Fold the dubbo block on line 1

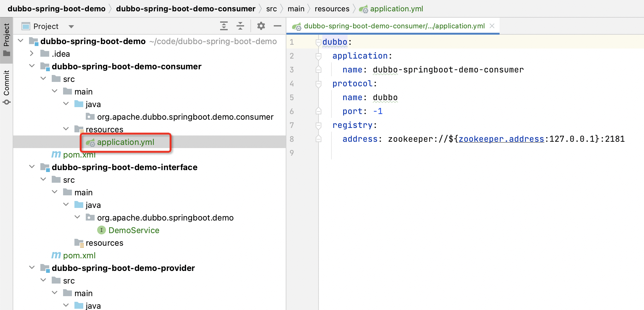(x=318, y=42)
